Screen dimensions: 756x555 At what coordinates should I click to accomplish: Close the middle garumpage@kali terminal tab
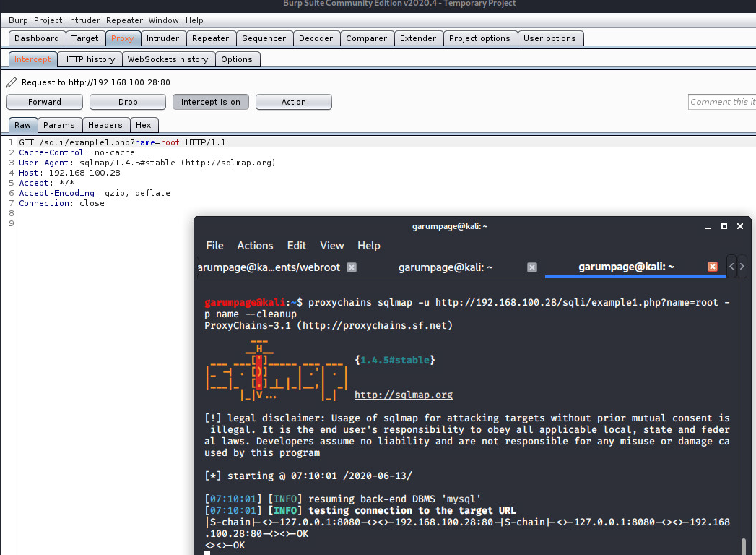click(x=532, y=267)
